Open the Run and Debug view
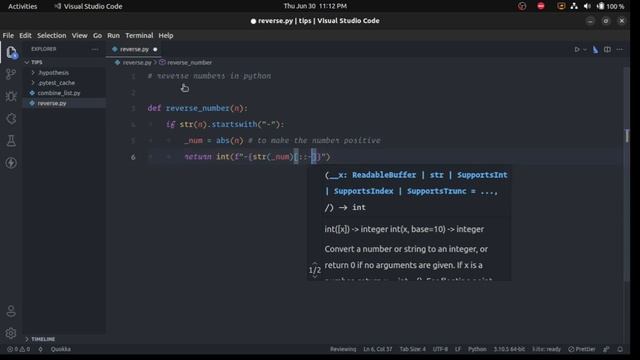 (11, 96)
